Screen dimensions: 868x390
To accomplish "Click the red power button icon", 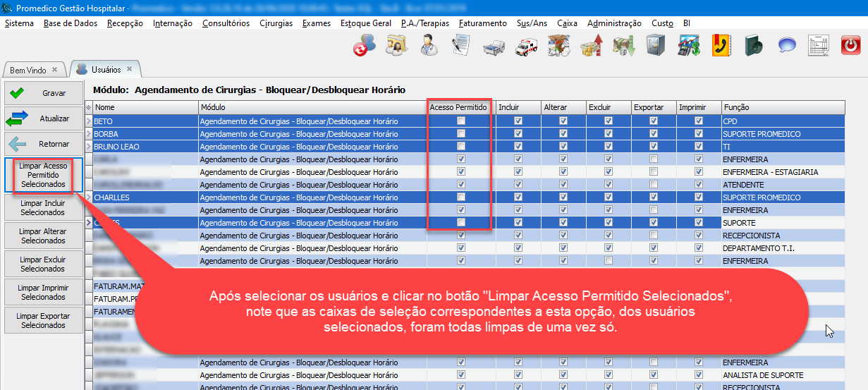I will pyautogui.click(x=852, y=47).
